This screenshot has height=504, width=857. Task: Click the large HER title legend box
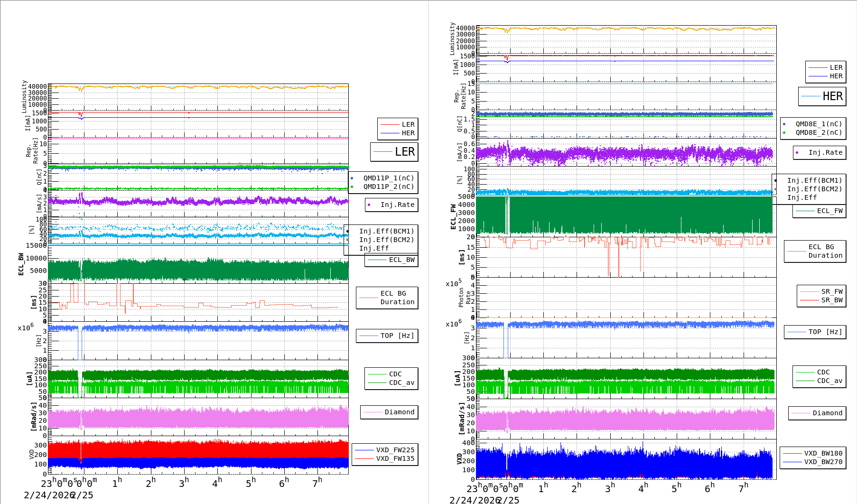tap(822, 96)
